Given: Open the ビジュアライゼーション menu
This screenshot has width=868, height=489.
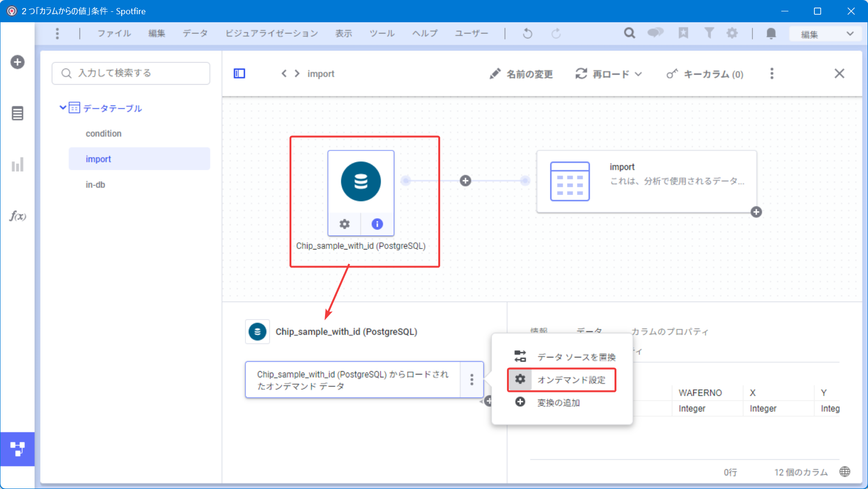Looking at the screenshot, I should click(x=271, y=34).
